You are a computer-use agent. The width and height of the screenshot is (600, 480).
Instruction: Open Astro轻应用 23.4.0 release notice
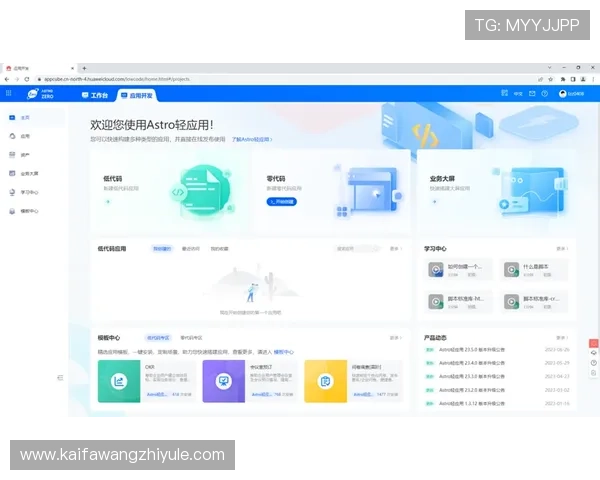pyautogui.click(x=472, y=363)
